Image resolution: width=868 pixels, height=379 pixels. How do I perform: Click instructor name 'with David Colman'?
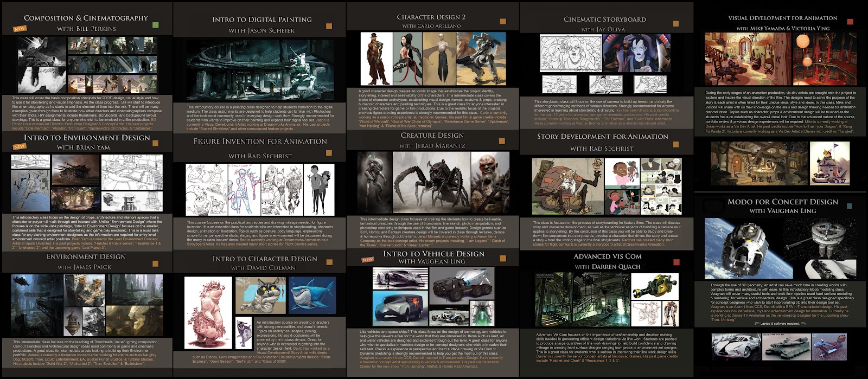(x=264, y=268)
